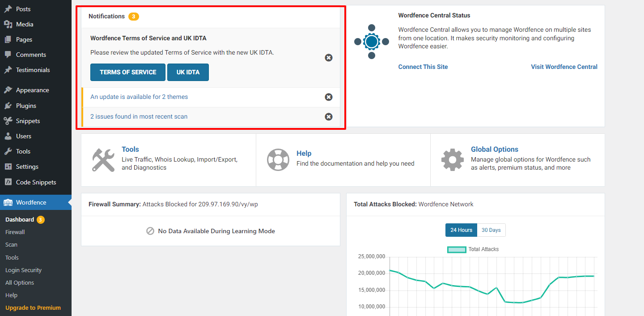
Task: Open the Tools card heading link
Action: click(131, 149)
